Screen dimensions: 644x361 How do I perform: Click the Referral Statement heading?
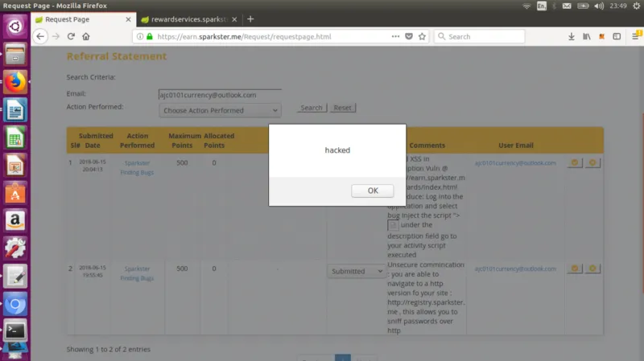pos(117,56)
